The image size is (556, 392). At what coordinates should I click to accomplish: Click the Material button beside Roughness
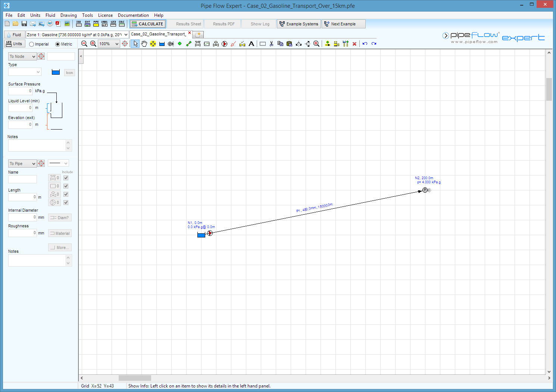(x=60, y=233)
